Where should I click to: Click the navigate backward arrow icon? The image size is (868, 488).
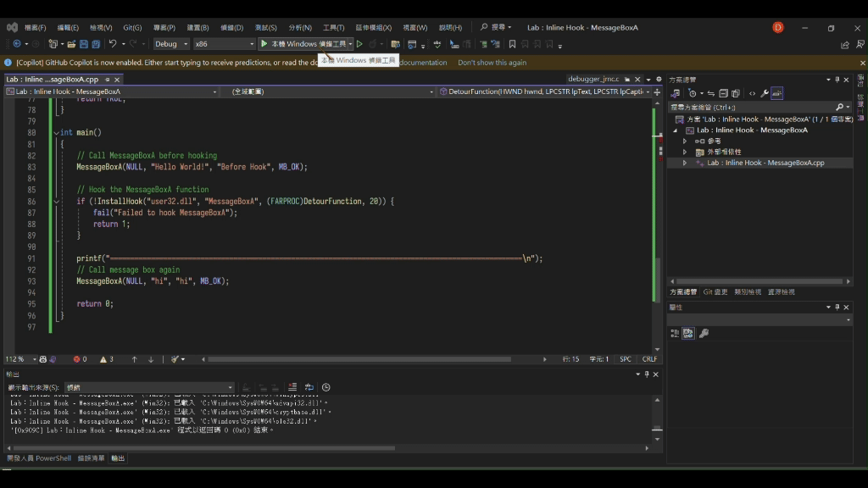pyautogui.click(x=17, y=44)
